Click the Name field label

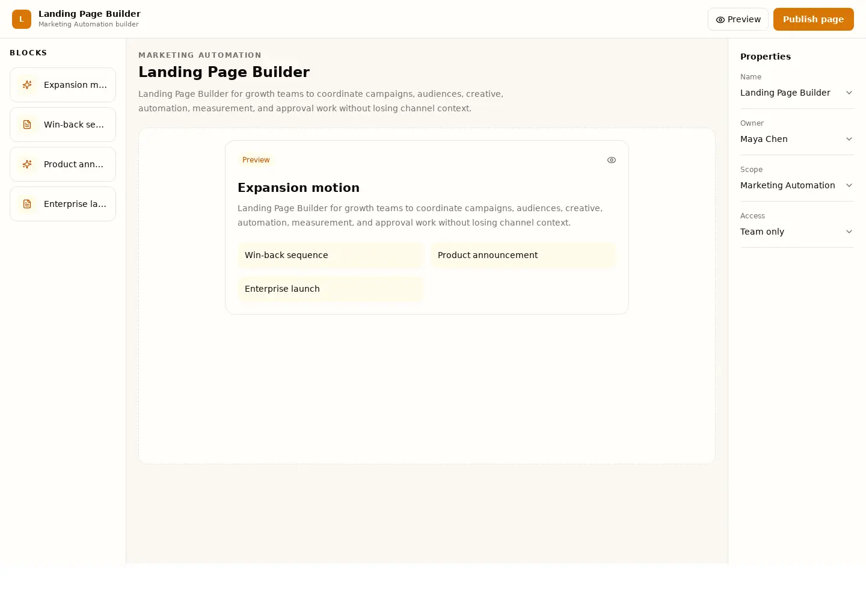point(751,77)
